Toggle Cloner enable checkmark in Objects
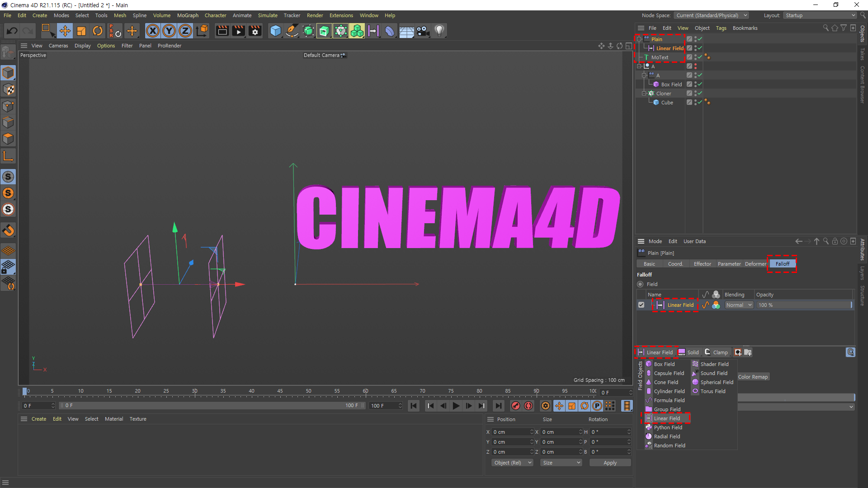 pyautogui.click(x=700, y=94)
